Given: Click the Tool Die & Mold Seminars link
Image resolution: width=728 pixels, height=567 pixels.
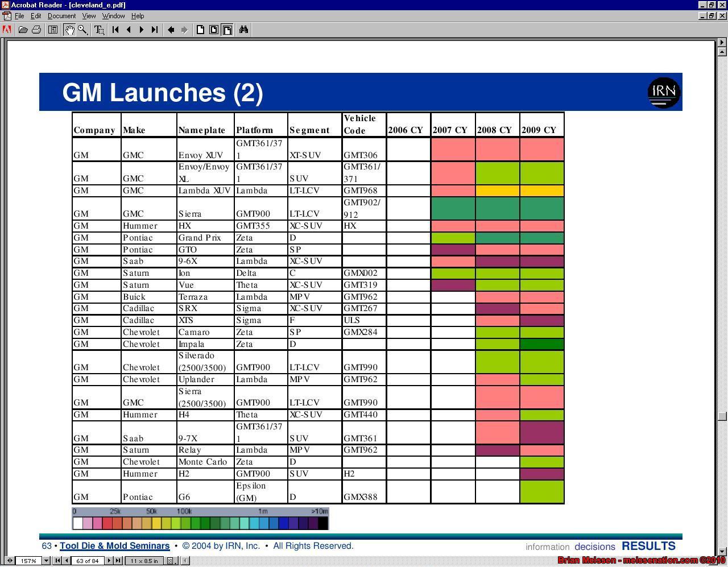Looking at the screenshot, I should click(x=114, y=546).
